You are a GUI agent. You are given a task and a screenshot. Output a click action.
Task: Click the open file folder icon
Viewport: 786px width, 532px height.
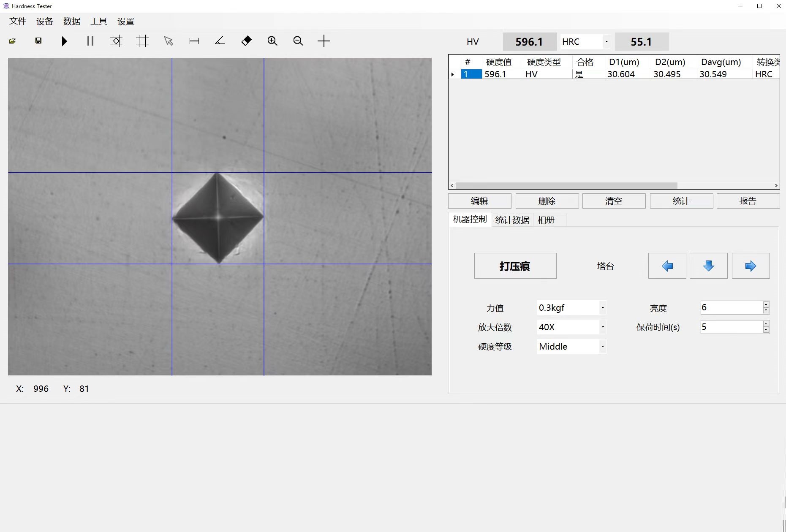pos(13,41)
